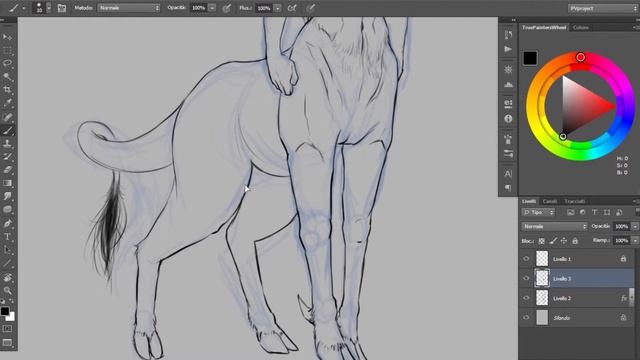Screen dimensions: 640x360
Task: Select the Lasso tool
Action: tap(7, 63)
